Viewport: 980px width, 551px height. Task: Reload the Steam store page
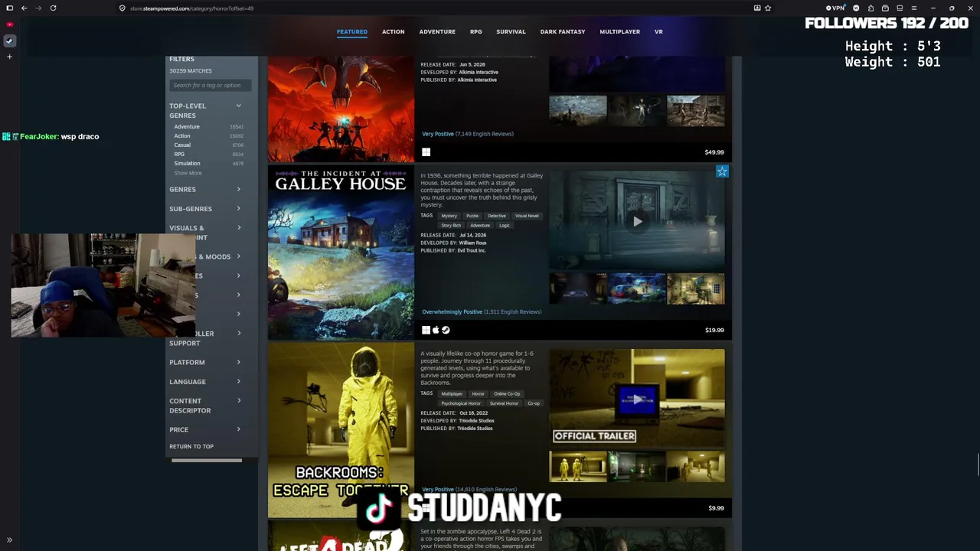[x=53, y=8]
